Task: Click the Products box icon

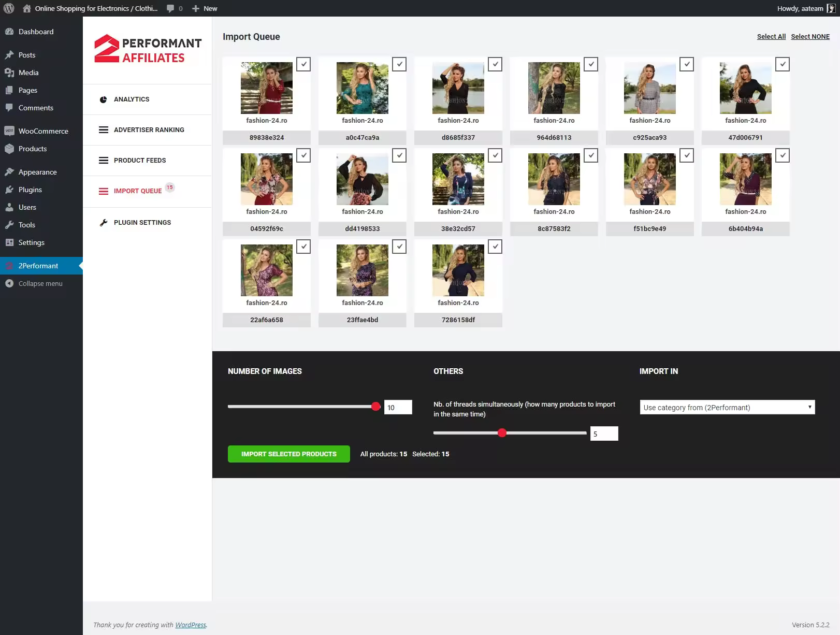Action: tap(9, 149)
